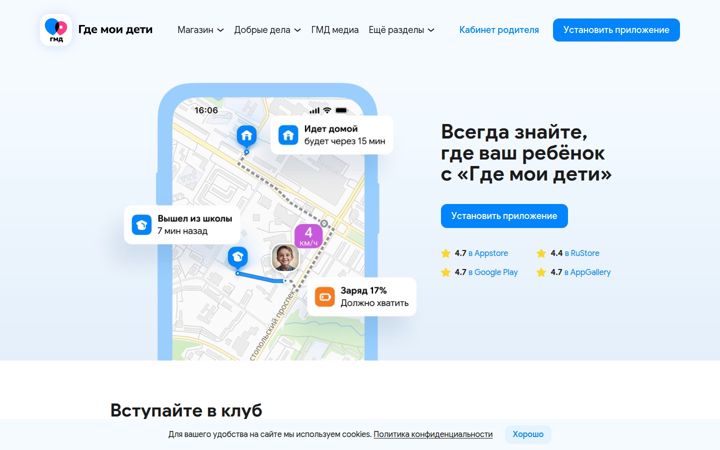Click the Ещё разделы dropdown chevron
The width and height of the screenshot is (720, 450).
pyautogui.click(x=431, y=30)
